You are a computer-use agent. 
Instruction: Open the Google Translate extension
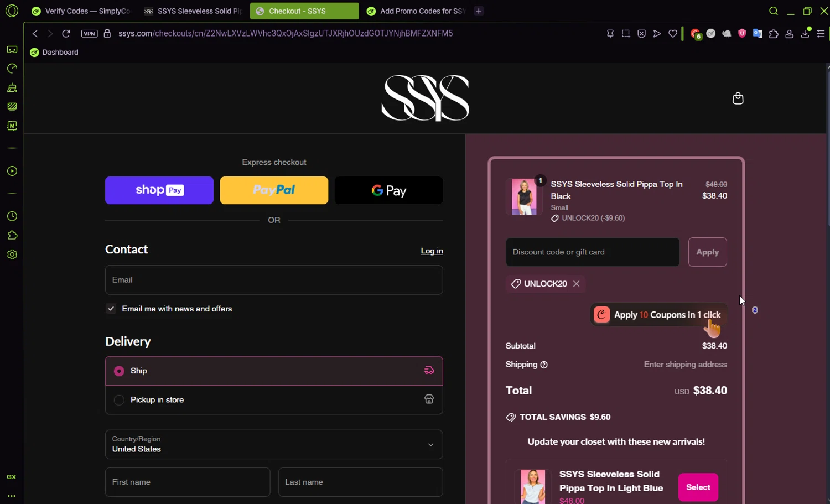coord(758,34)
